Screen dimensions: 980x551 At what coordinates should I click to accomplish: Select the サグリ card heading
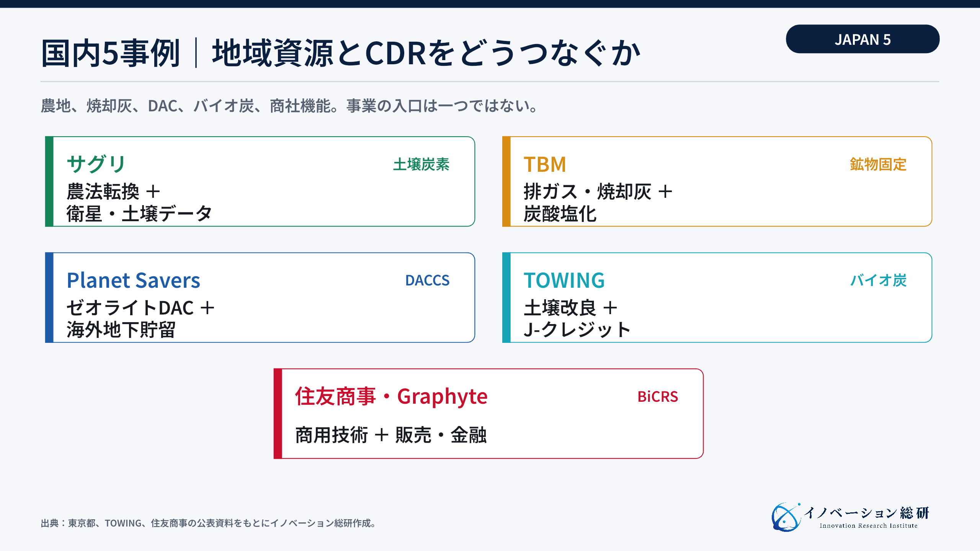coord(96,164)
